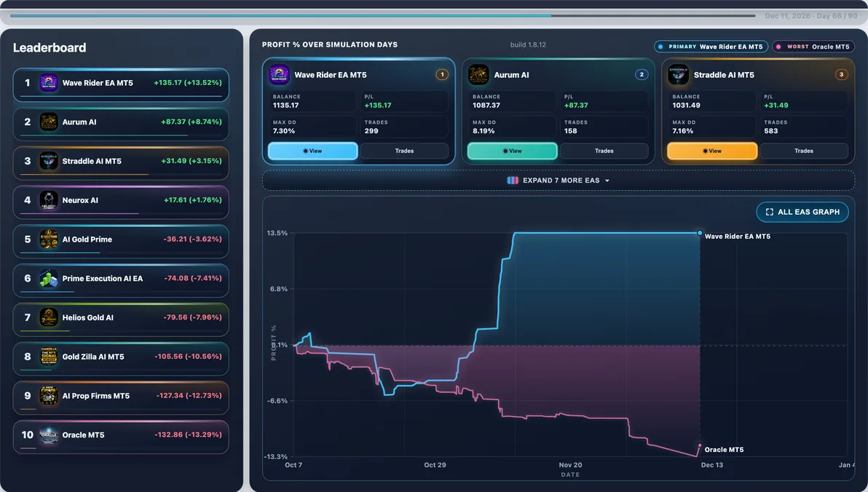Toggle View on the Wave Rider EA MT5 card
Viewport: 868px width, 492px height.
click(313, 151)
